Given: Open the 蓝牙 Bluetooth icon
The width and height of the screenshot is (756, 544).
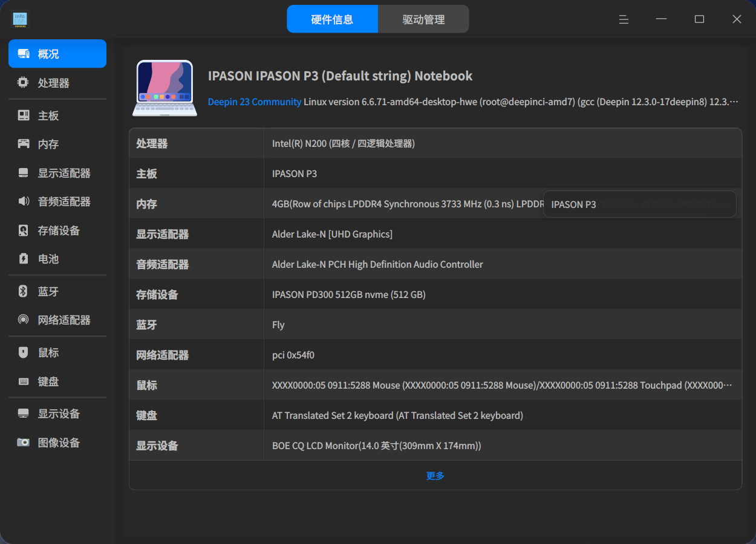Looking at the screenshot, I should click(24, 291).
